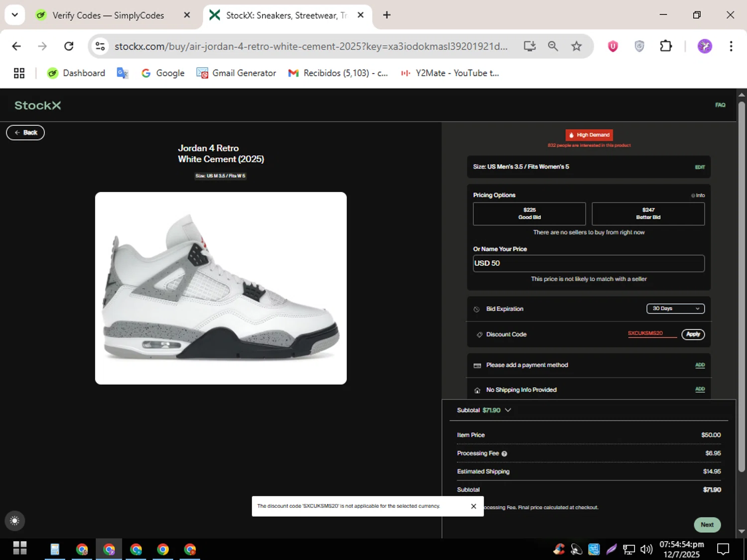Close the StockX browser tab
This screenshot has width=747, height=560.
click(x=361, y=15)
